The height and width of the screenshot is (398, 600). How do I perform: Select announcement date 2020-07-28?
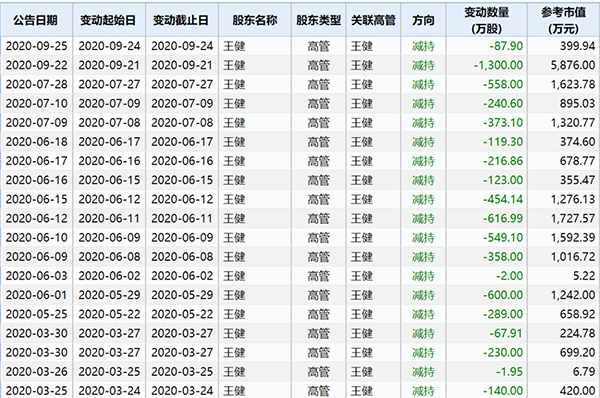coord(36,85)
